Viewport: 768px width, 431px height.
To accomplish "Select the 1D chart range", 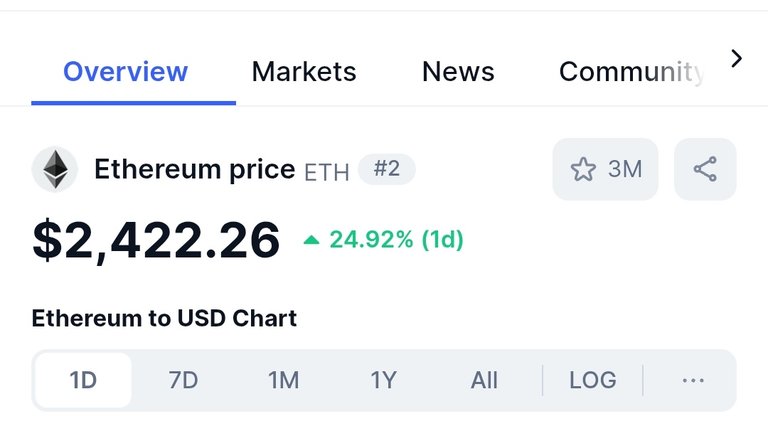I will click(x=83, y=380).
